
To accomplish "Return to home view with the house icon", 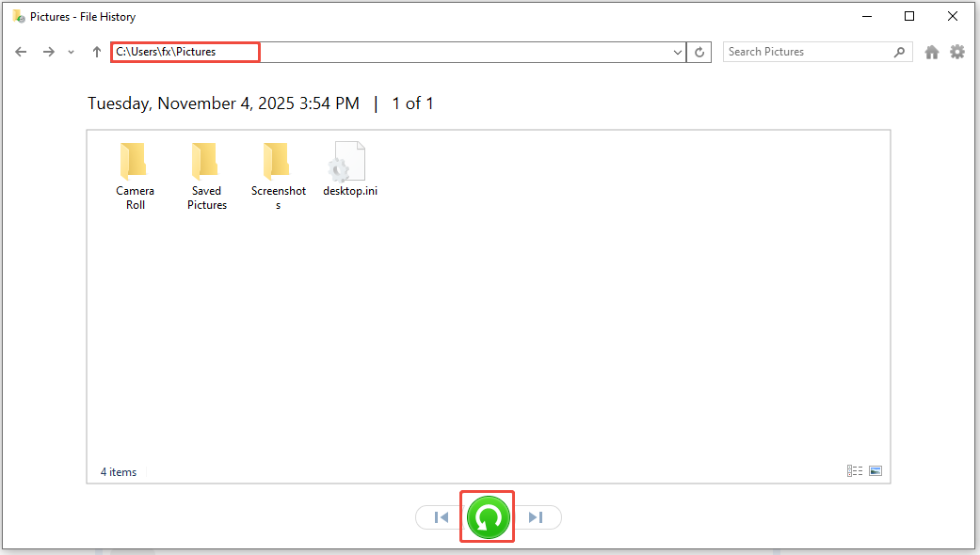I will click(x=931, y=52).
